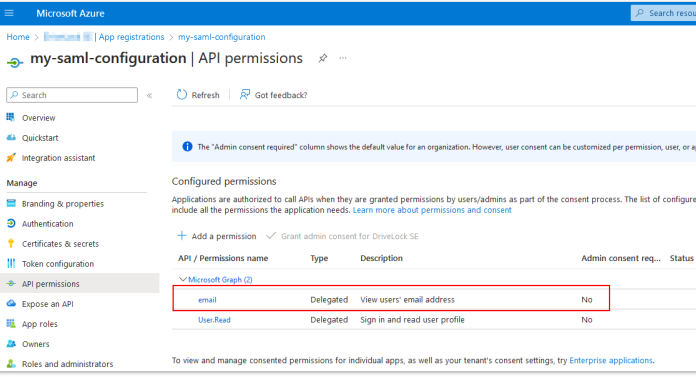Click the Integration assistant rocket icon
Image resolution: width=696 pixels, height=377 pixels.
point(11,158)
